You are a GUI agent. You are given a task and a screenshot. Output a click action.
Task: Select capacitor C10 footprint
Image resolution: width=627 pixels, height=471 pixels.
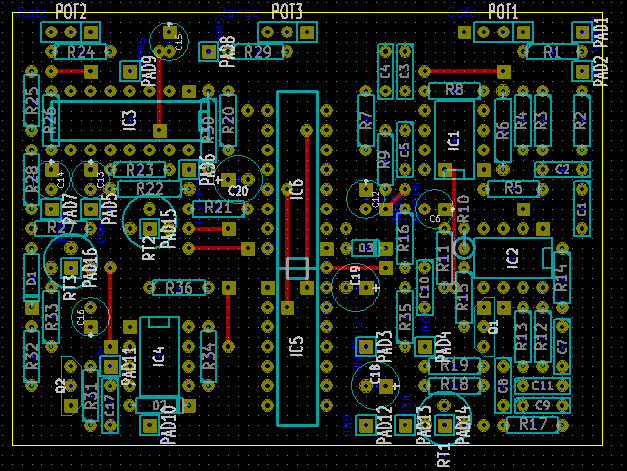[424, 287]
